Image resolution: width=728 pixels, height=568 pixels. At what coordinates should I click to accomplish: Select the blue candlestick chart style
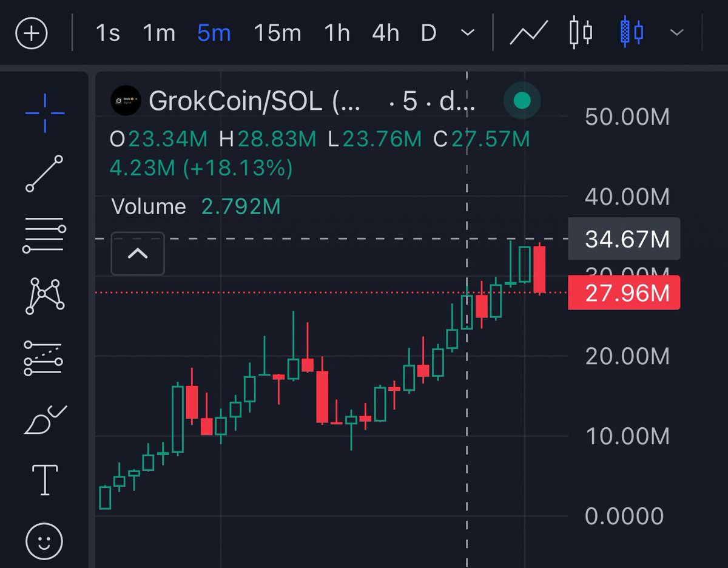(x=632, y=33)
